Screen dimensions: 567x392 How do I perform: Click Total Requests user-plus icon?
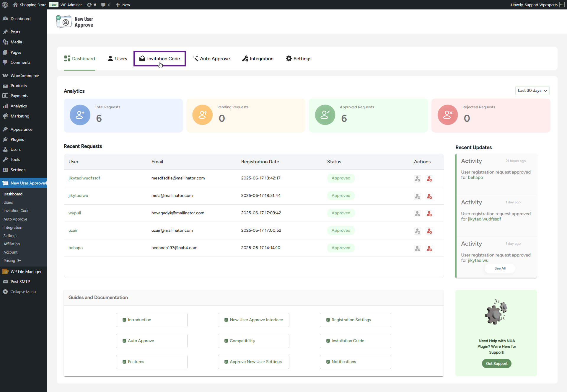(80, 115)
